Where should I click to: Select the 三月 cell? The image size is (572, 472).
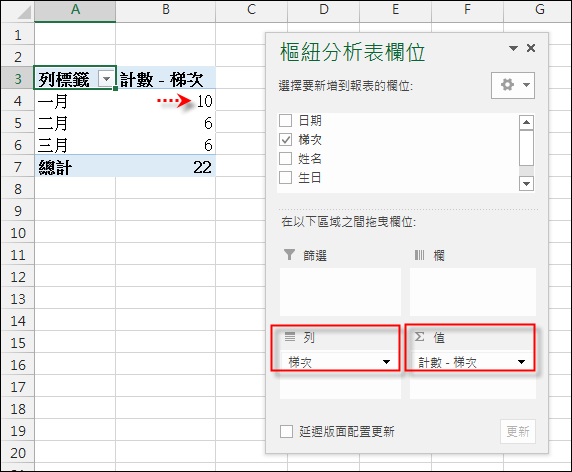(x=75, y=145)
